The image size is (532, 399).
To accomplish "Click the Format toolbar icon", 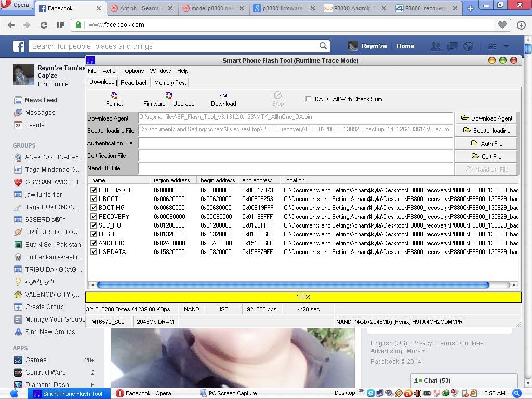I will (x=114, y=96).
